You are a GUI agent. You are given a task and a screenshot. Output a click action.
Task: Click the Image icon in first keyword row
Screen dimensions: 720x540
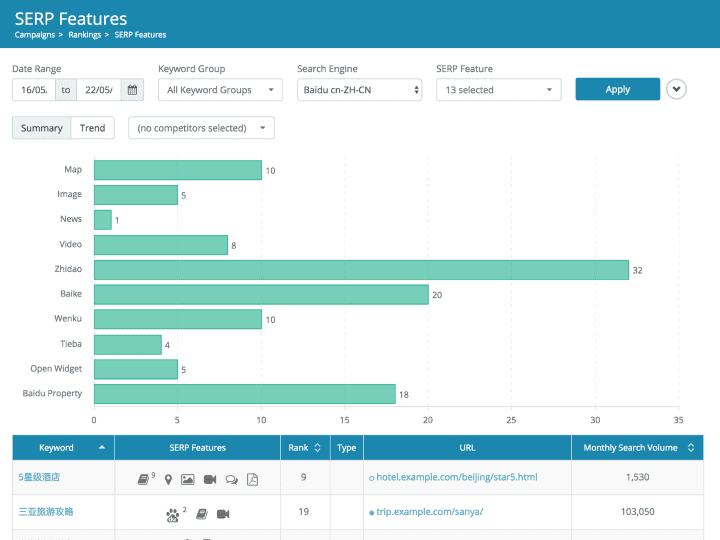tap(188, 479)
